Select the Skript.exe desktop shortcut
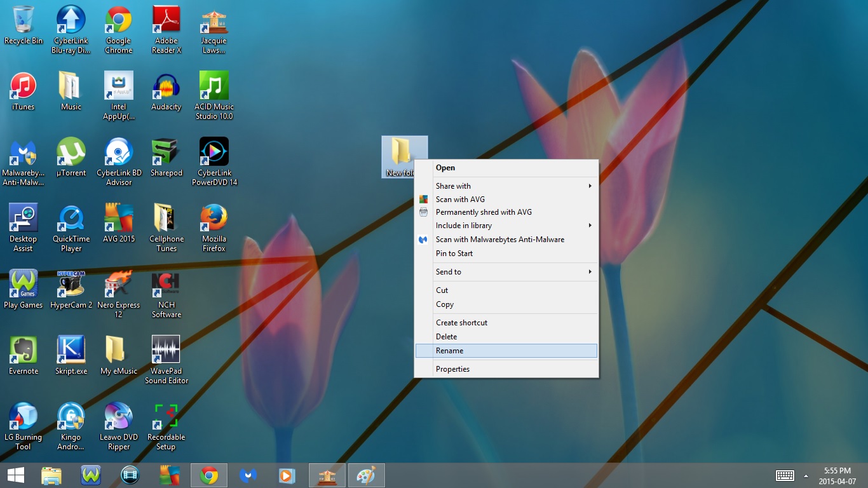This screenshot has height=488, width=868. [71, 356]
